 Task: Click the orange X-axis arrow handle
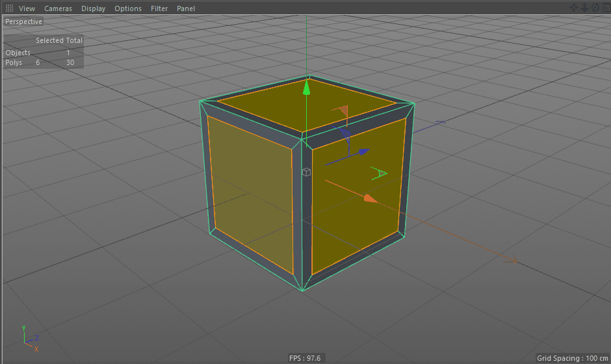[370, 199]
